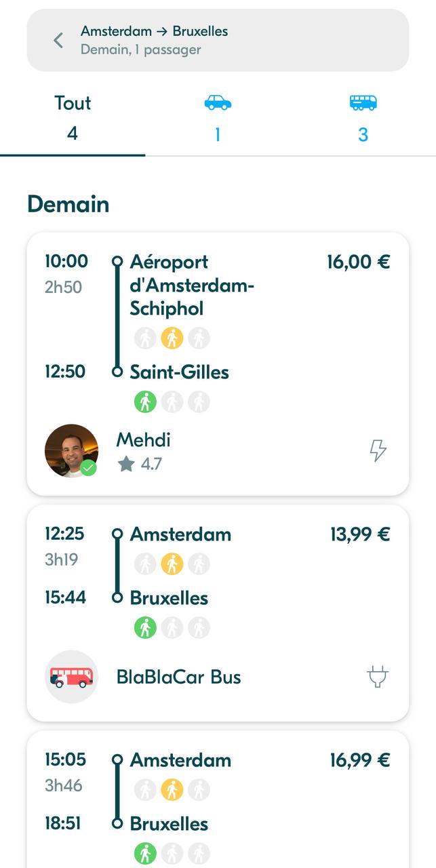Tap yellow walking icon under 15:05 Amsterdam
This screenshot has height=868, width=436.
pyautogui.click(x=172, y=789)
